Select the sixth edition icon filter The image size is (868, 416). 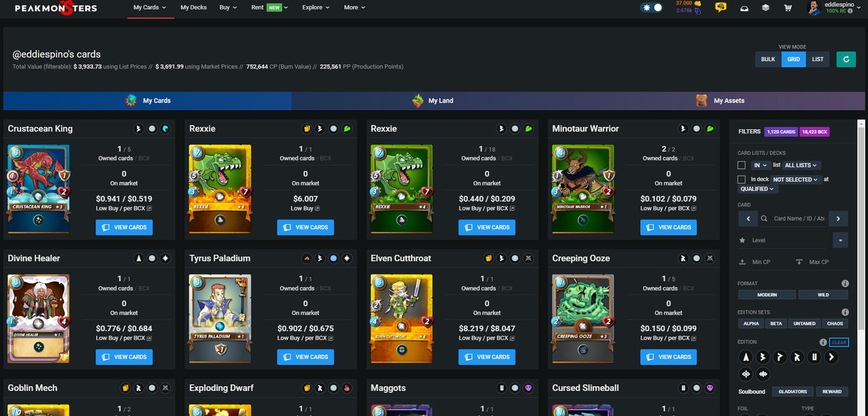(x=831, y=357)
